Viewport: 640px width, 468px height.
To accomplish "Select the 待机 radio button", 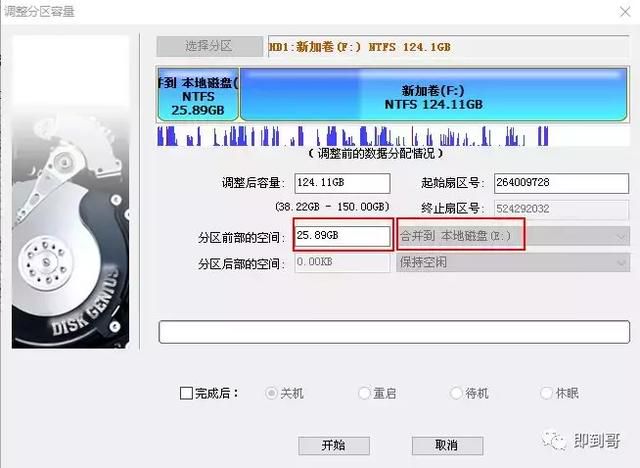I will (456, 393).
